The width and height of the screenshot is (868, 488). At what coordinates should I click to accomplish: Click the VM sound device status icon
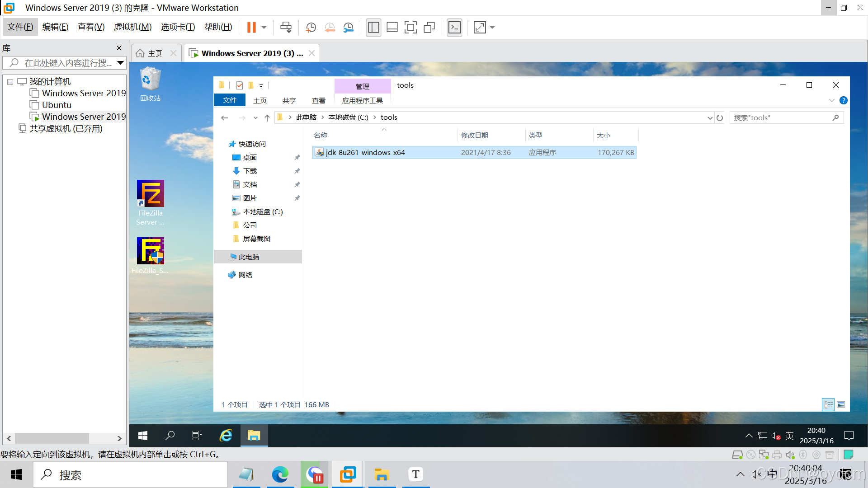pos(790,455)
